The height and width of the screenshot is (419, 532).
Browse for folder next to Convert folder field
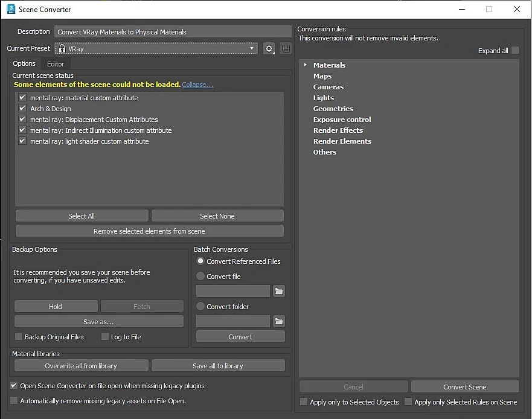pos(279,321)
